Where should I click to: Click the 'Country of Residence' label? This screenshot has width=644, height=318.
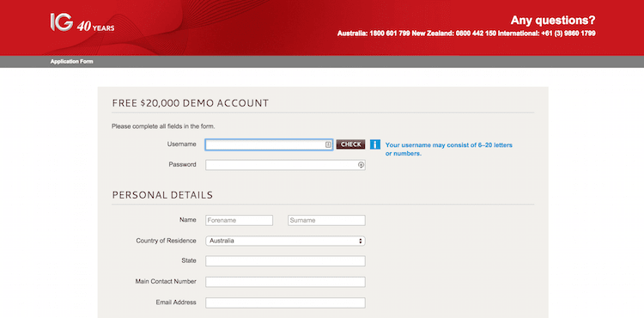point(166,241)
